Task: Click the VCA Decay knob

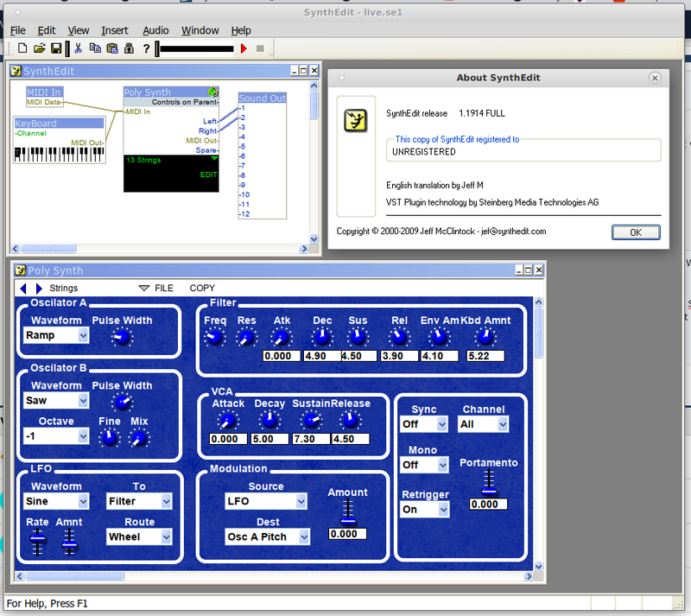Action: [269, 421]
